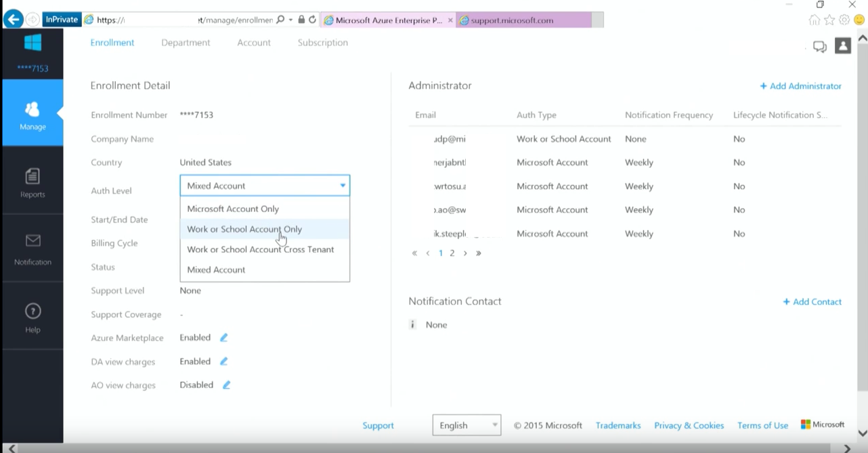Image resolution: width=868 pixels, height=453 pixels.
Task: Select Work or School Account Cross Tenant
Action: pyautogui.click(x=265, y=249)
